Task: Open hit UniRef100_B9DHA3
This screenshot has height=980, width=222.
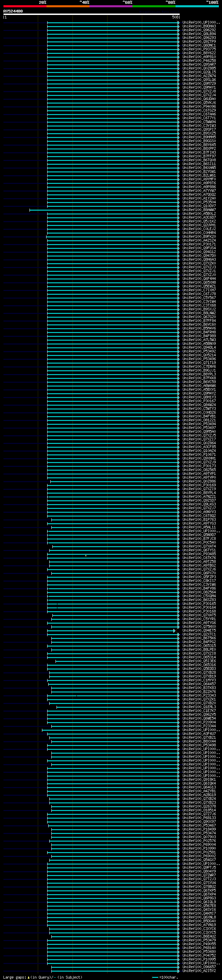Action: coord(199,26)
